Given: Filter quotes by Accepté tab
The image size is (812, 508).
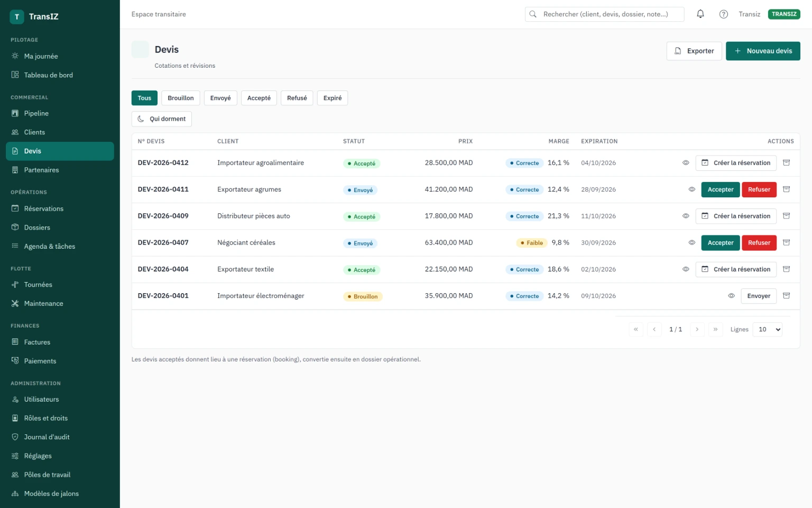Looking at the screenshot, I should pos(259,98).
